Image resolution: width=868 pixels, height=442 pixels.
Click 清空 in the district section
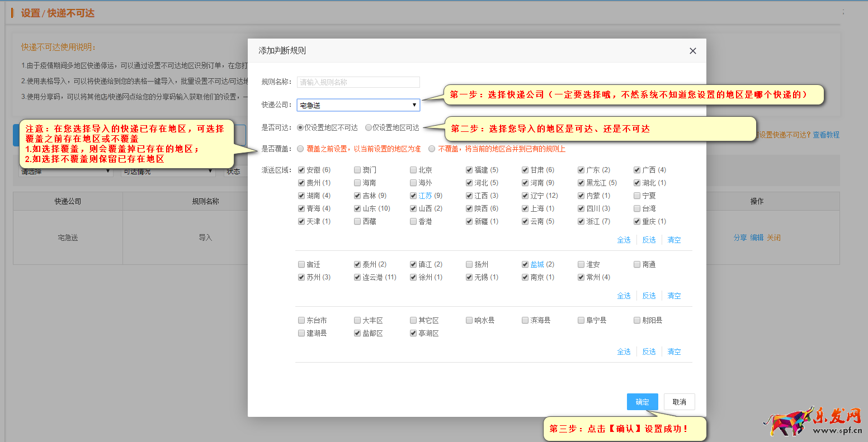[674, 351]
